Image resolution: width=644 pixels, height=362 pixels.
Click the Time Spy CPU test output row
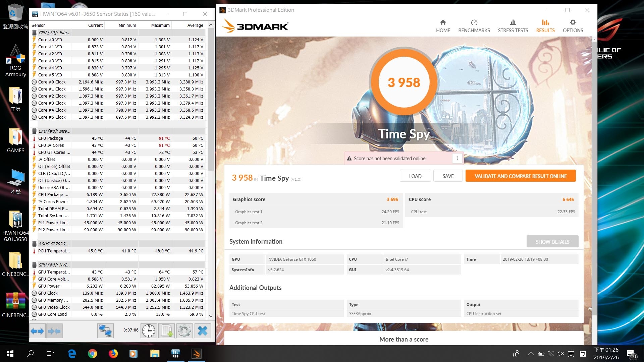[x=404, y=314]
